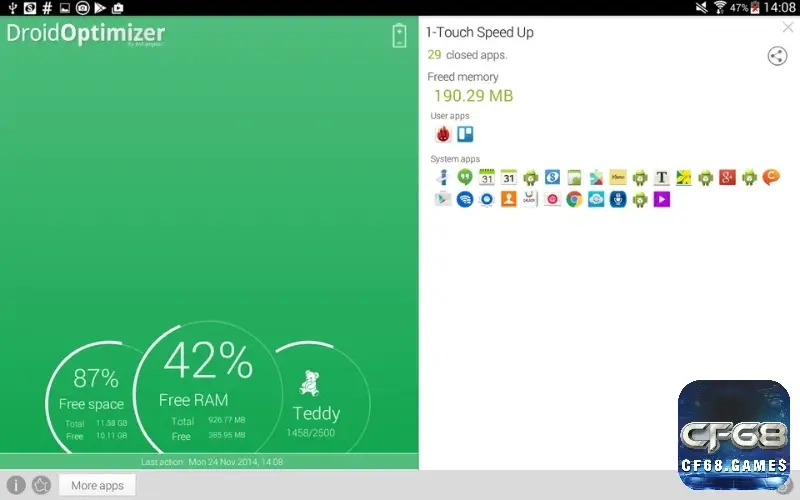
Task: Tap the teddy bear icon
Action: (x=309, y=383)
